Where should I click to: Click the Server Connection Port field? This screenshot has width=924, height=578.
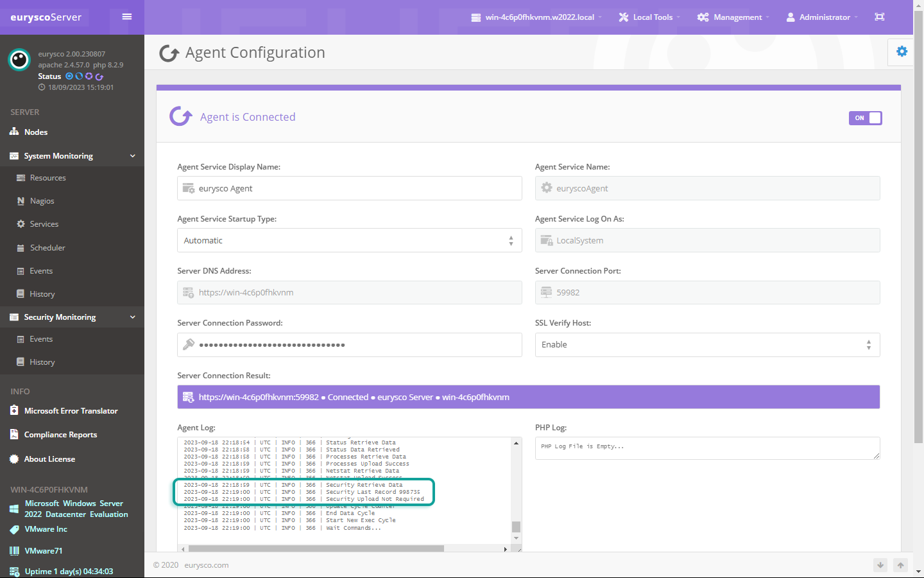pyautogui.click(x=707, y=292)
